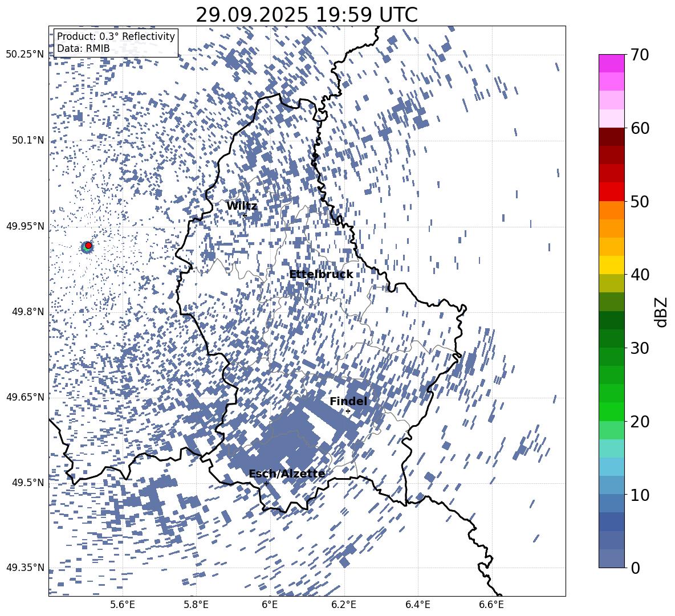675x616 pixels.
Task: Click the colorbar tick value 50
Action: click(x=640, y=201)
